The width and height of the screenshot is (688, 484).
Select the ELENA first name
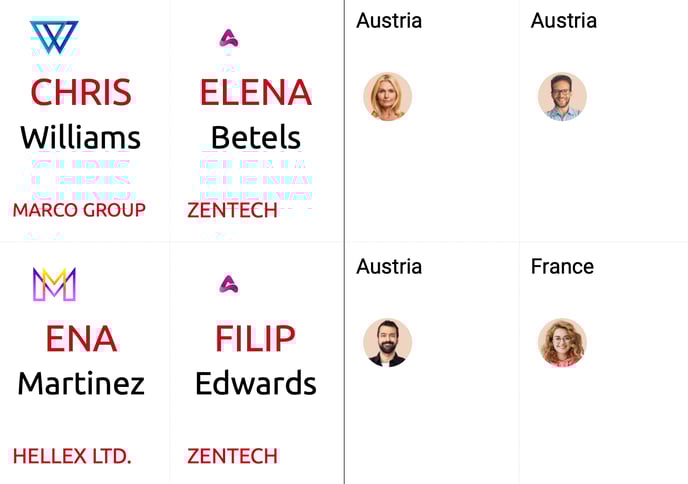click(256, 92)
